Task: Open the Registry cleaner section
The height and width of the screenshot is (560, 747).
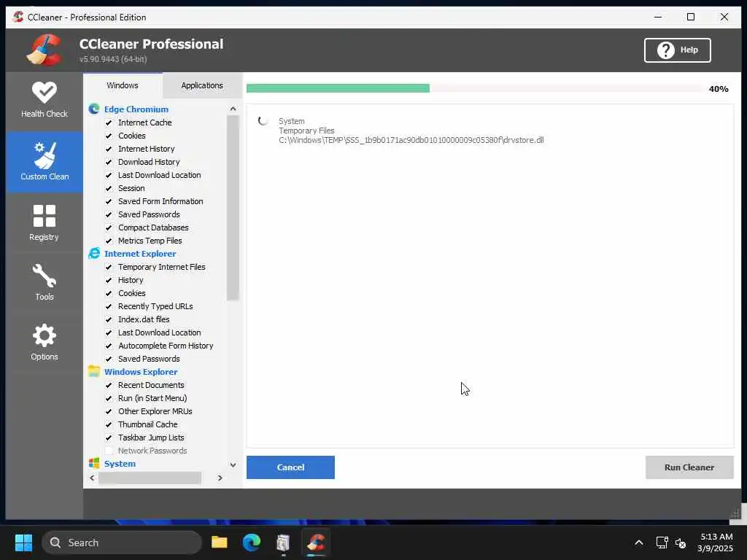Action: pos(44,223)
